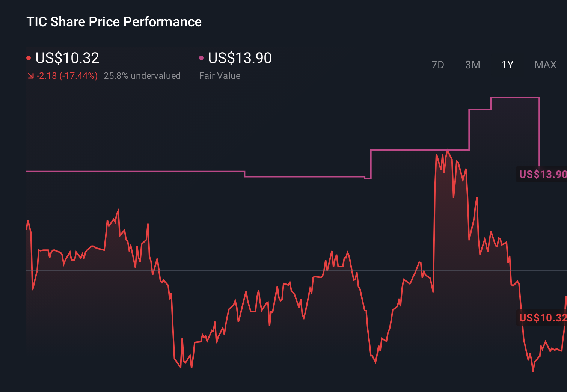Click the pink Fair Value legend dot
The width and height of the screenshot is (567, 392).
201,57
